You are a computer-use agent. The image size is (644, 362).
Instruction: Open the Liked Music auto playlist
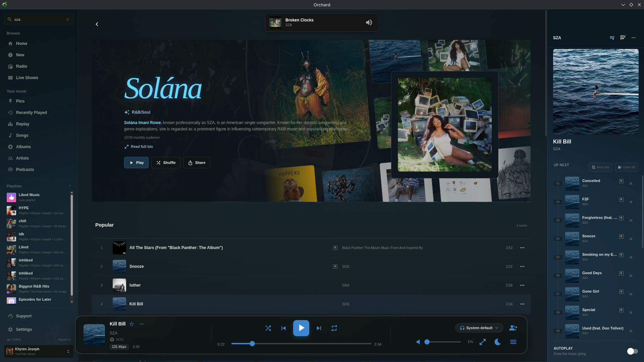pyautogui.click(x=37, y=197)
